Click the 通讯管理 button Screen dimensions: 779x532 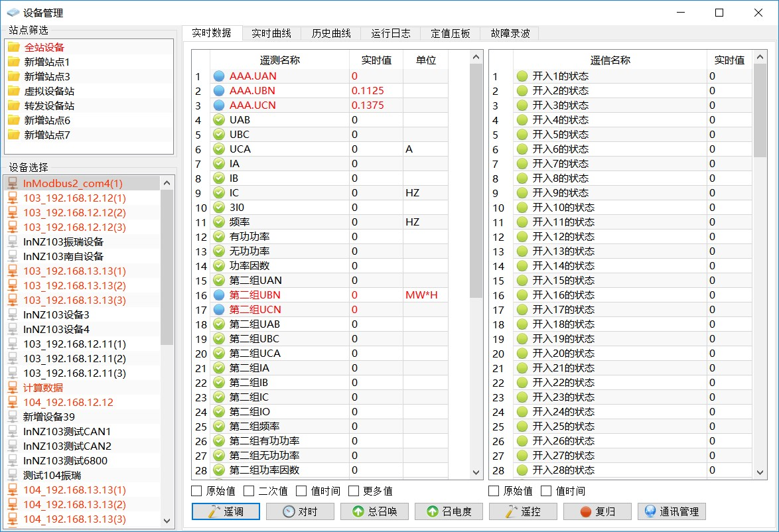pos(672,511)
